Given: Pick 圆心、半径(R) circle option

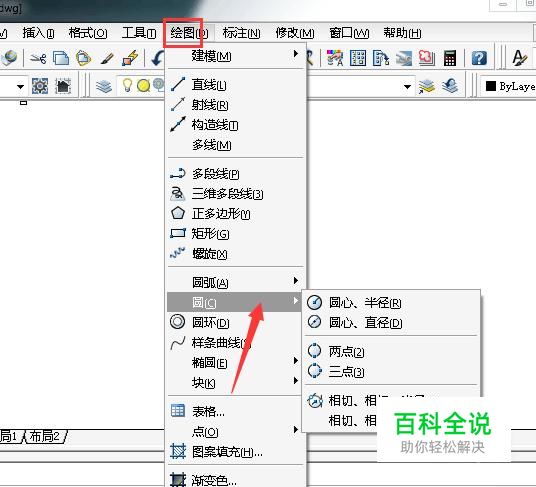Looking at the screenshot, I should point(391,302).
